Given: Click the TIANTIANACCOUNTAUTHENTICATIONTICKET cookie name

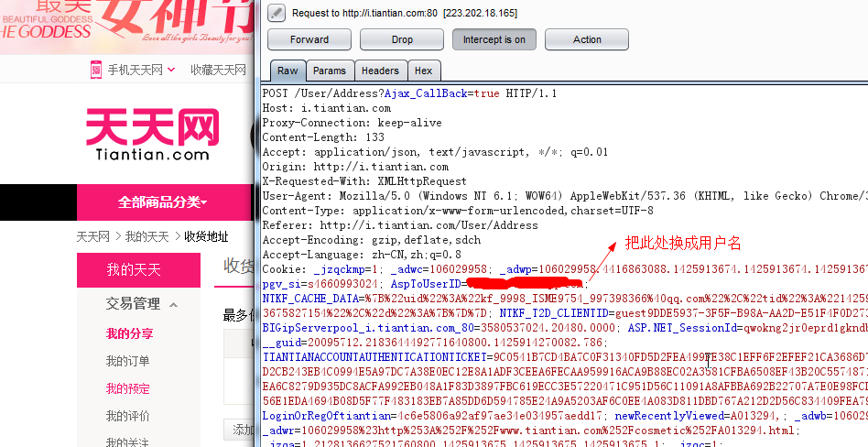Looking at the screenshot, I should point(374,357).
